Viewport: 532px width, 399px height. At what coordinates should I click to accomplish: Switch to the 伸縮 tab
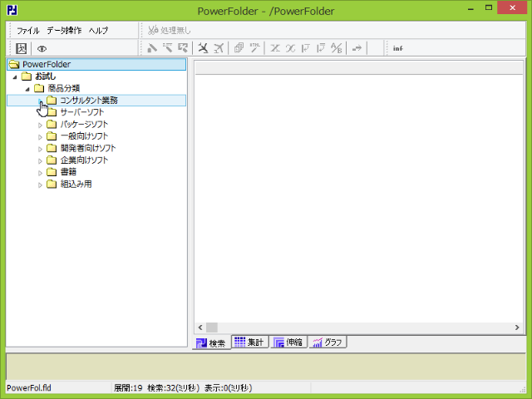pos(288,342)
